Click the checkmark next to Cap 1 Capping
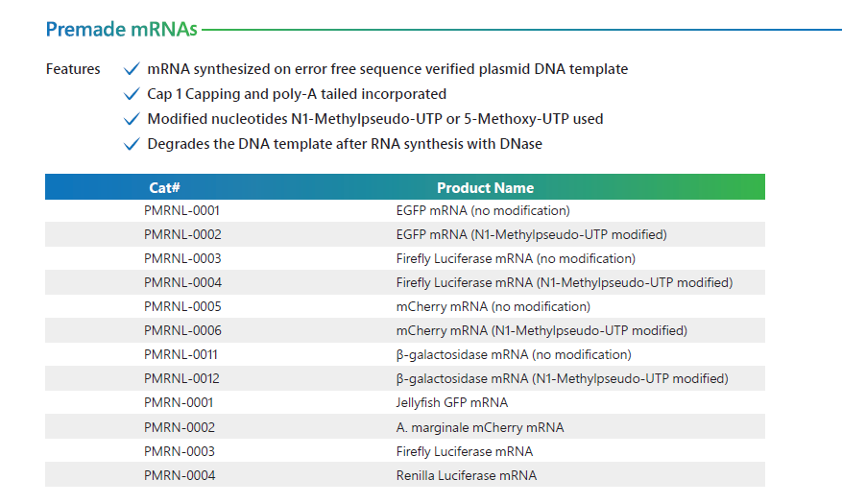The width and height of the screenshot is (842, 504). coord(132,94)
